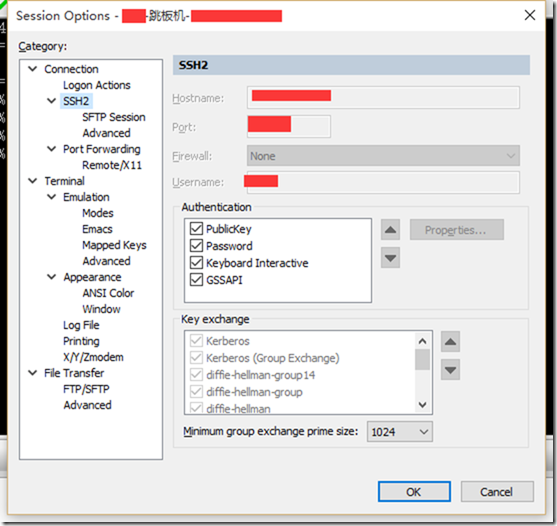557x526 pixels.
Task: Click the key exchange list scrollbar thumb
Action: coord(422,360)
